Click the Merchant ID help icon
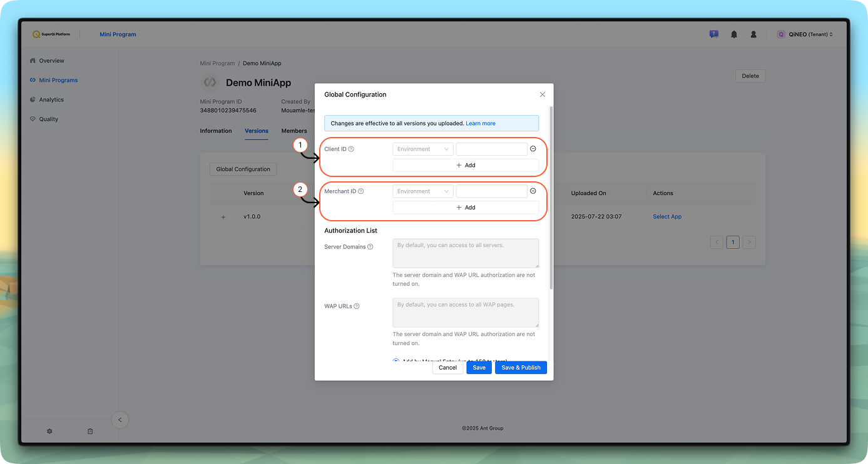Screen dimensions: 868x464 360,191
